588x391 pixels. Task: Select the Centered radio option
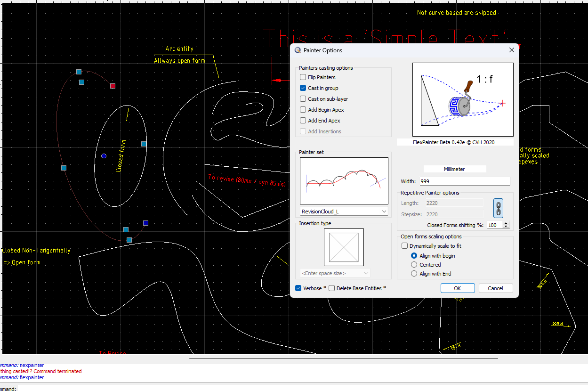tap(414, 265)
